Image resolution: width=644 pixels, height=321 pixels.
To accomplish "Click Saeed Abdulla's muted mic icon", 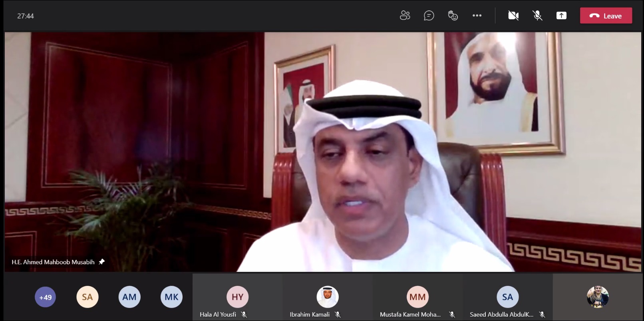I will click(542, 315).
